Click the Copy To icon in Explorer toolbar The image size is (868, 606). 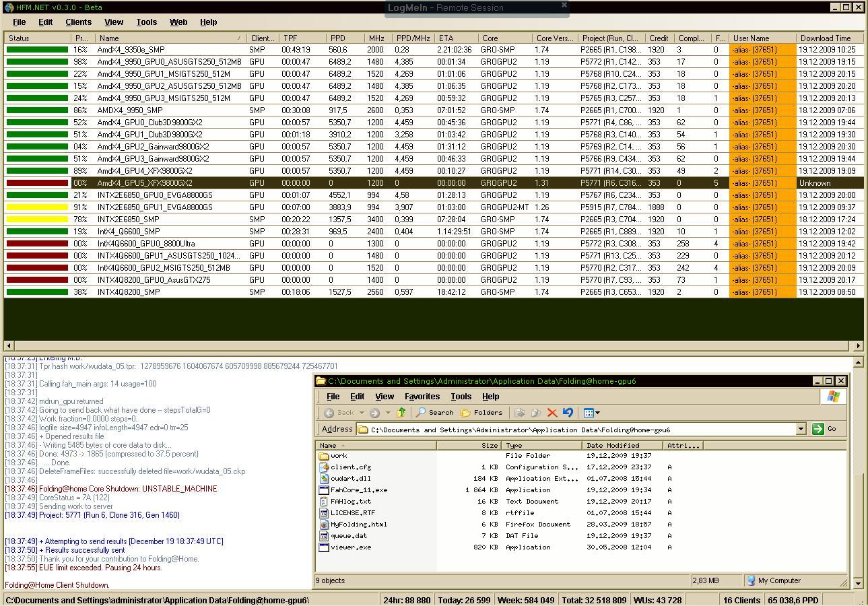coord(536,413)
